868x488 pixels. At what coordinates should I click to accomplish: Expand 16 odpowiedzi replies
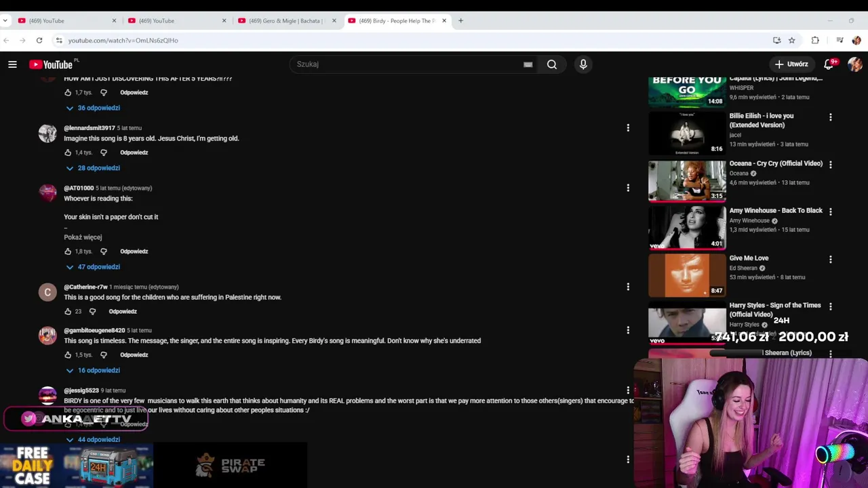coord(93,371)
